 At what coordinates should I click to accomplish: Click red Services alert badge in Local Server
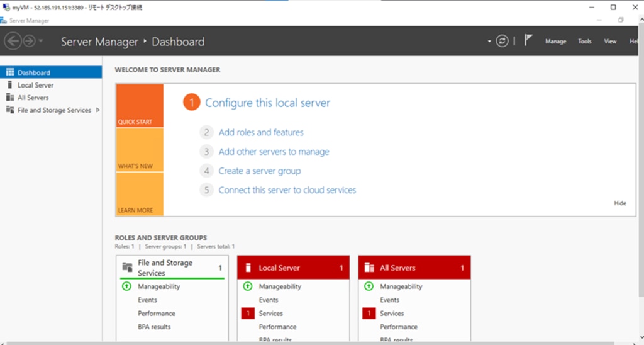tap(248, 314)
